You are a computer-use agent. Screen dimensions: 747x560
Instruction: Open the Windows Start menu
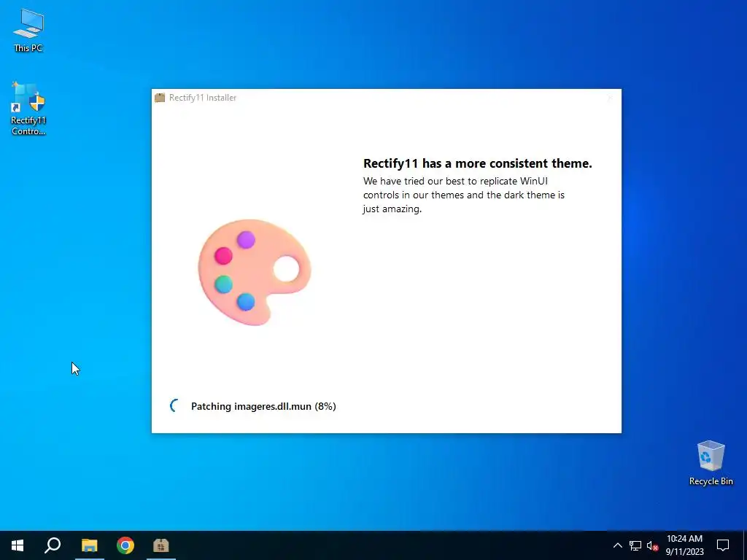tap(18, 545)
